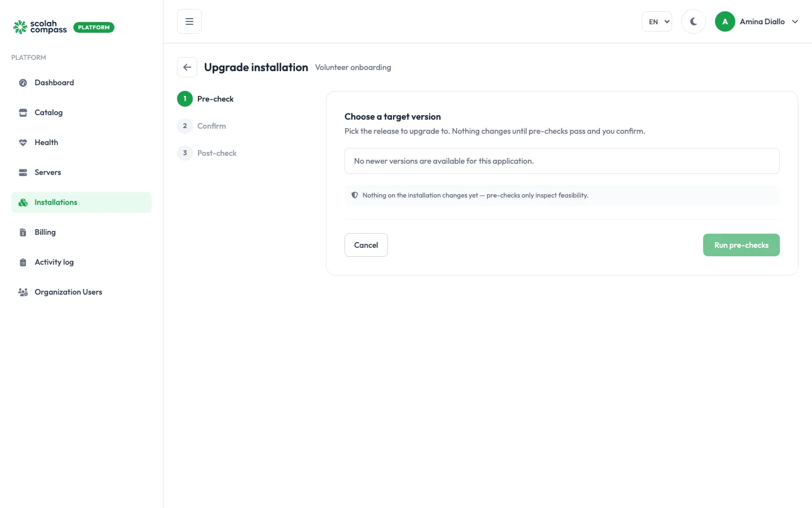Viewport: 812px width, 508px height.
Task: Click the Health heartbeat icon
Action: pyautogui.click(x=23, y=143)
